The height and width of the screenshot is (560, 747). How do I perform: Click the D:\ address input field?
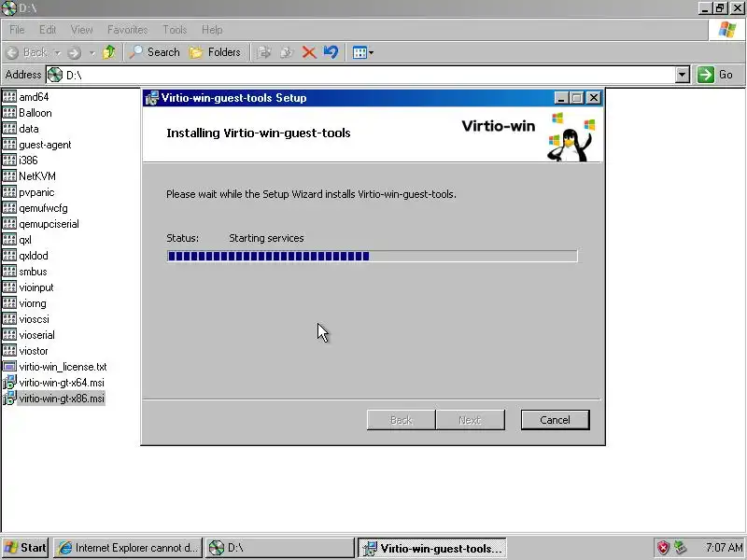361,75
